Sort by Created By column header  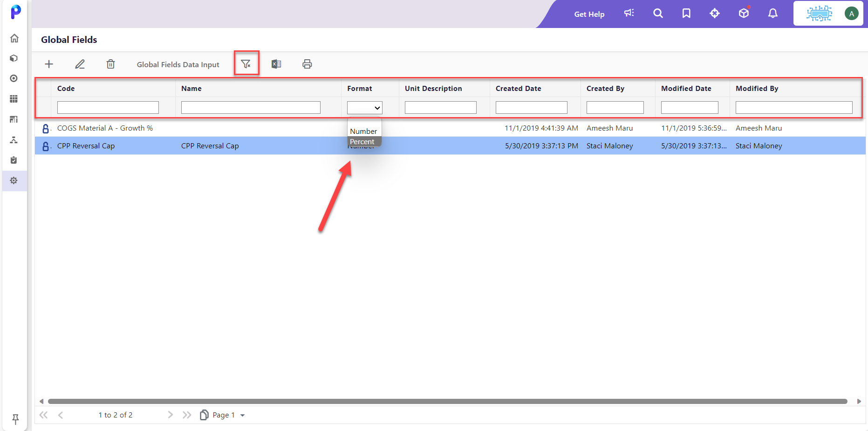pyautogui.click(x=605, y=89)
